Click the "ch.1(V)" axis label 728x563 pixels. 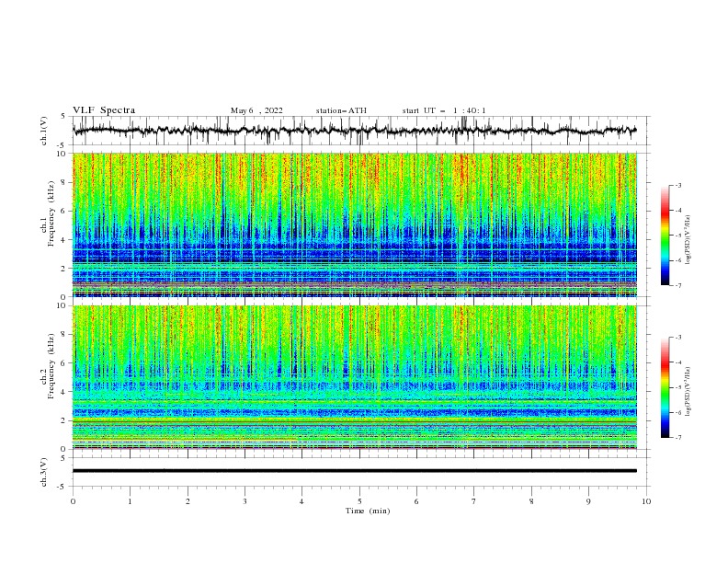tap(44, 131)
